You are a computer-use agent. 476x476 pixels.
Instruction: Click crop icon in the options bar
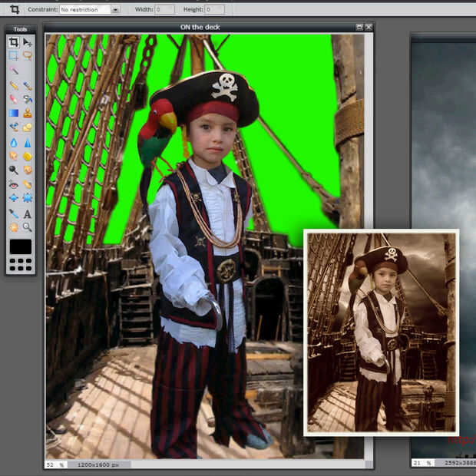click(15, 9)
